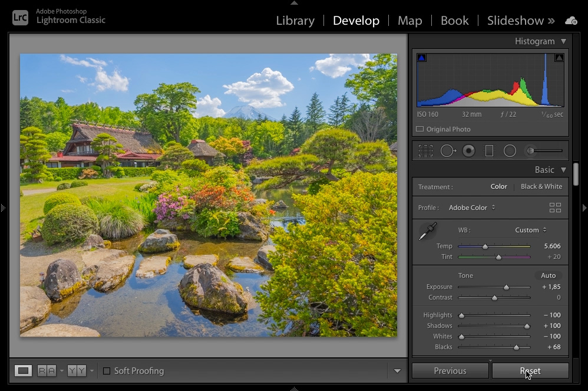Collapse the Basic panel

563,169
